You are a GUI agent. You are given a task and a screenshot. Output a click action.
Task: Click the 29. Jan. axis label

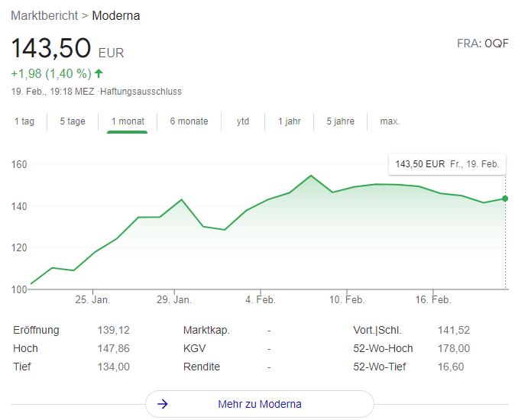coord(174,299)
